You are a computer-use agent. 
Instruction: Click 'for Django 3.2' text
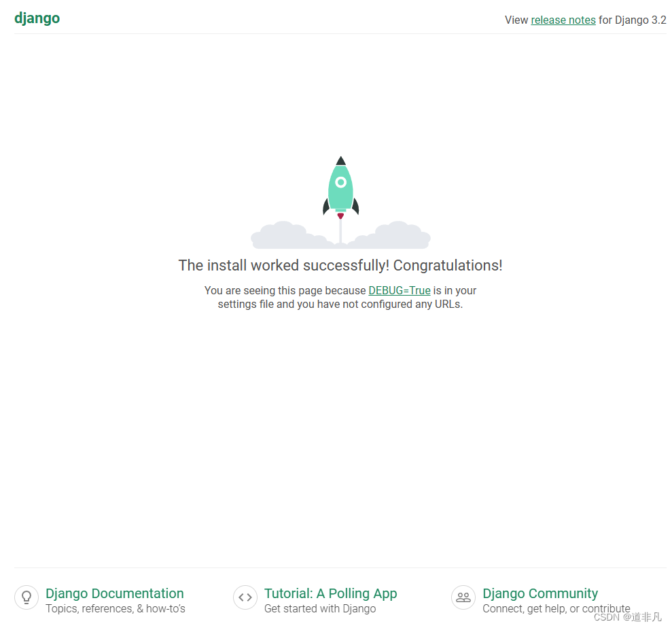coord(633,20)
